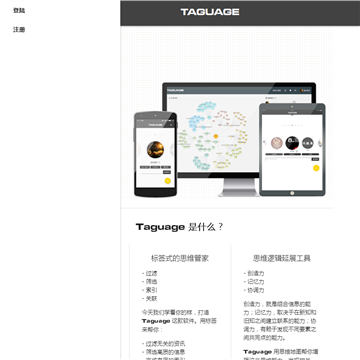Click the '- 关联' list item

(x=149, y=298)
